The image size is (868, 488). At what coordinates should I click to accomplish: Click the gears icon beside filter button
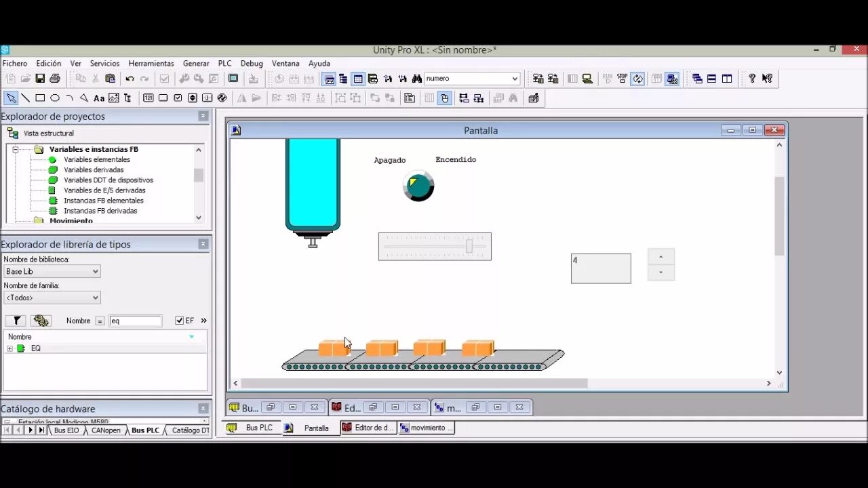point(41,321)
